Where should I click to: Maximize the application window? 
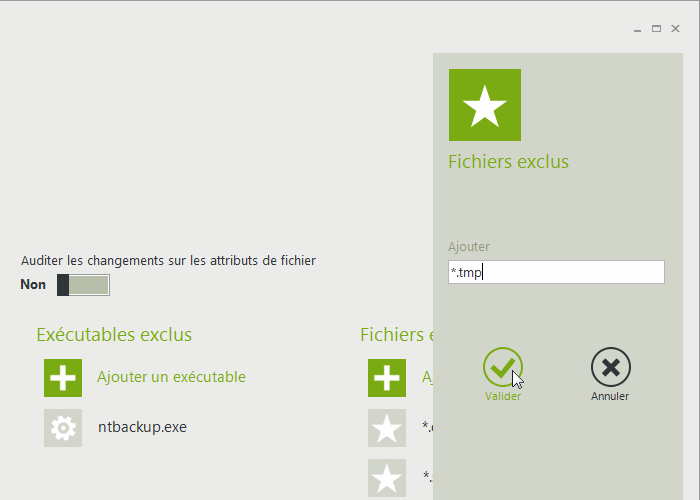[657, 30]
